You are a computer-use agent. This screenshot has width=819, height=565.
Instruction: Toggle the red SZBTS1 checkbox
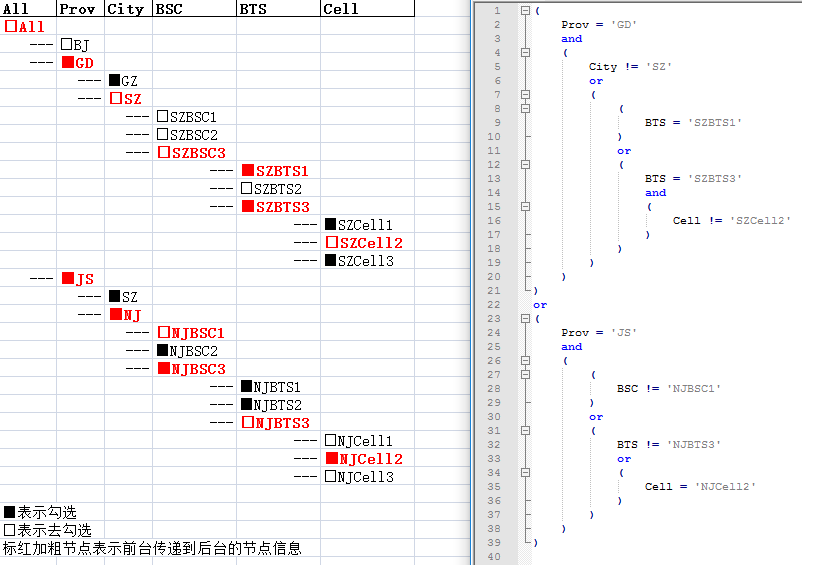point(248,170)
